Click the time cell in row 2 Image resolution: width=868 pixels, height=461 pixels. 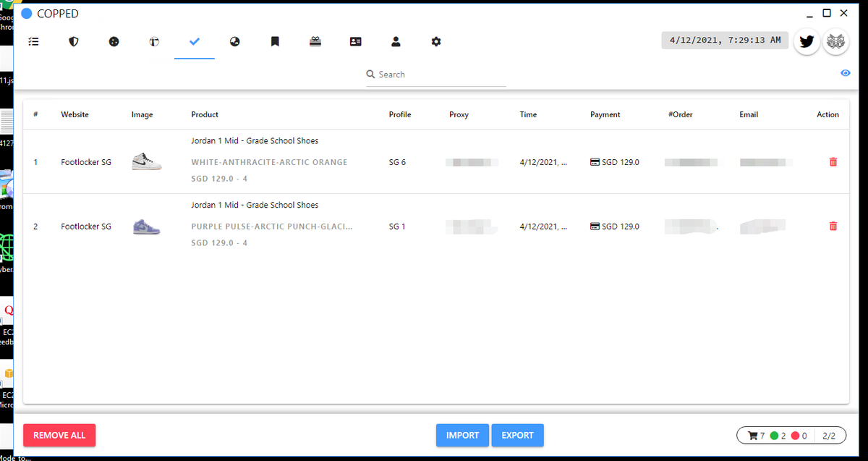543,227
